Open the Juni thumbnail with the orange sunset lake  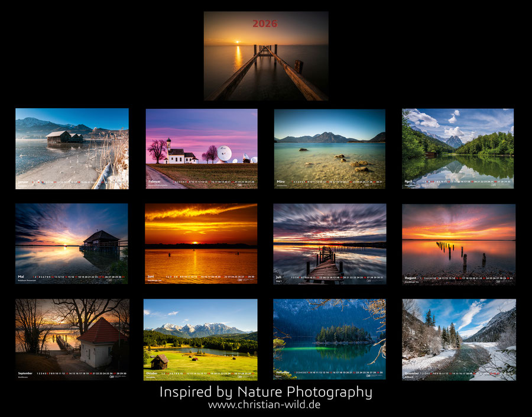pyautogui.click(x=201, y=244)
